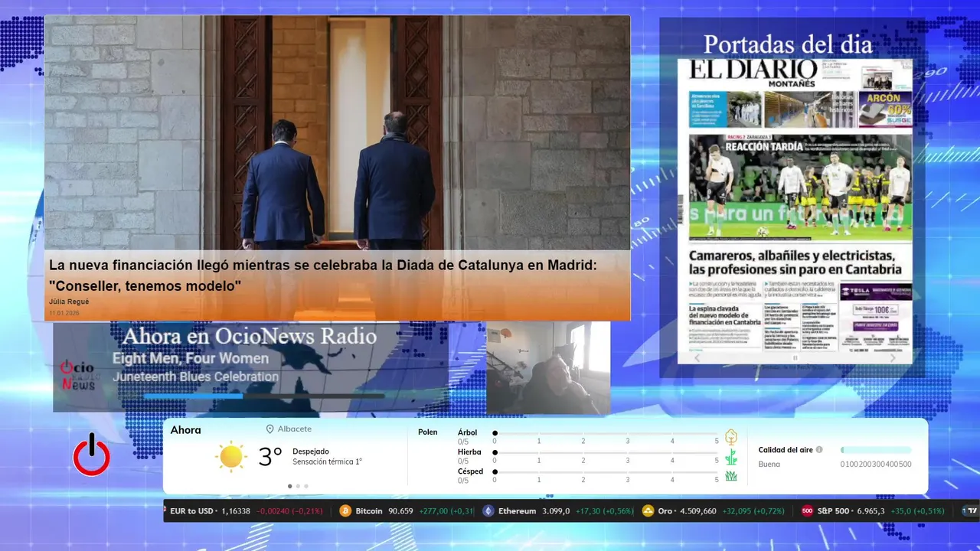Click the Oro gold icon in the ticker
Image resolution: width=980 pixels, height=551 pixels.
[648, 511]
